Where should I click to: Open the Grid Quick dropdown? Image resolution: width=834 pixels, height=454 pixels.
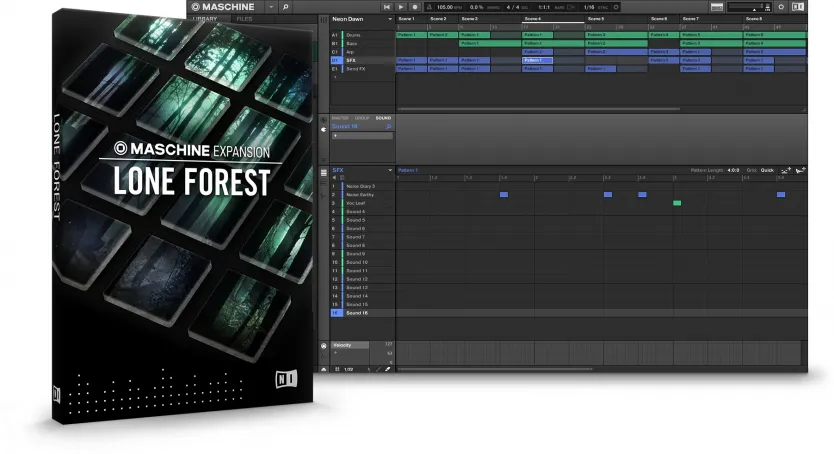pos(767,170)
